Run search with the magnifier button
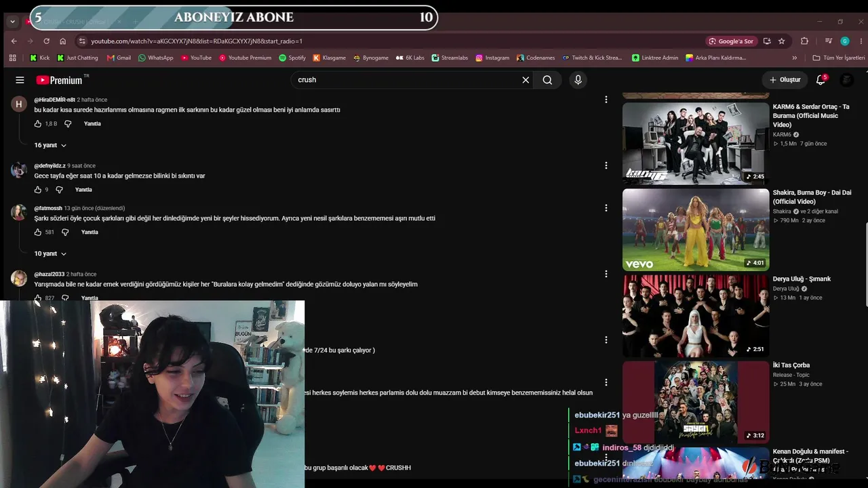This screenshot has height=488, width=868. point(547,80)
